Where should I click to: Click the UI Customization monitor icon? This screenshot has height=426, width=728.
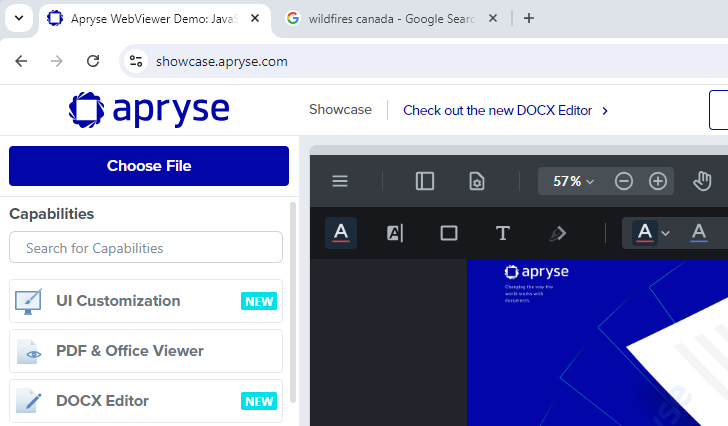click(x=28, y=301)
